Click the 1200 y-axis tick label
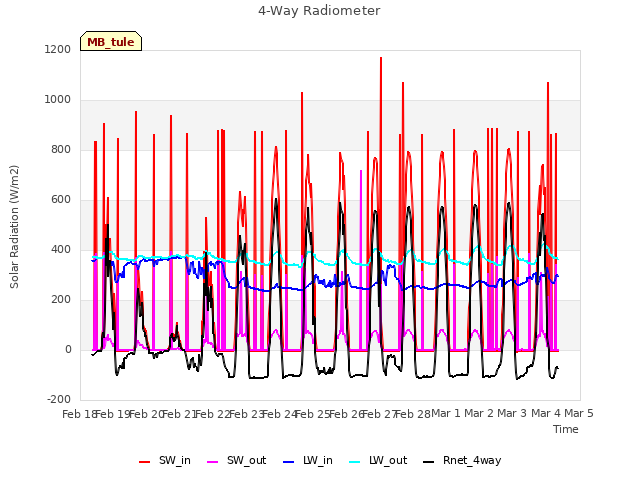Image resolution: width=640 pixels, height=480 pixels. click(58, 49)
